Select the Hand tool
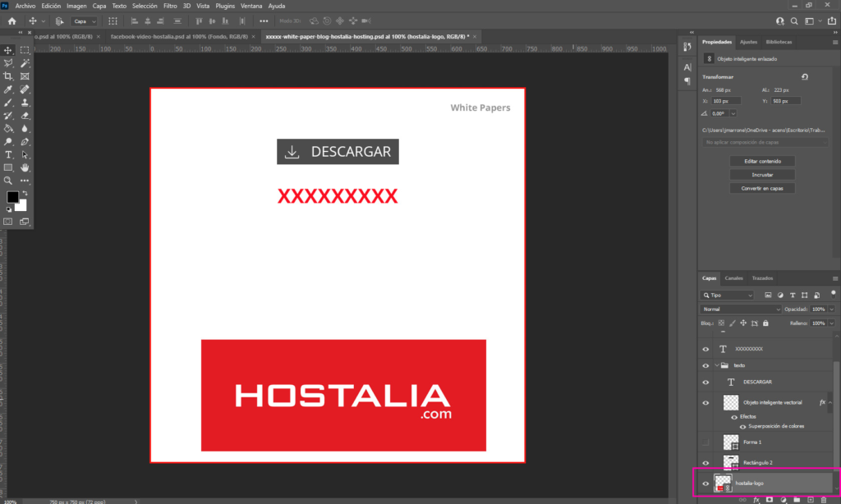The height and width of the screenshot is (504, 841). (25, 167)
